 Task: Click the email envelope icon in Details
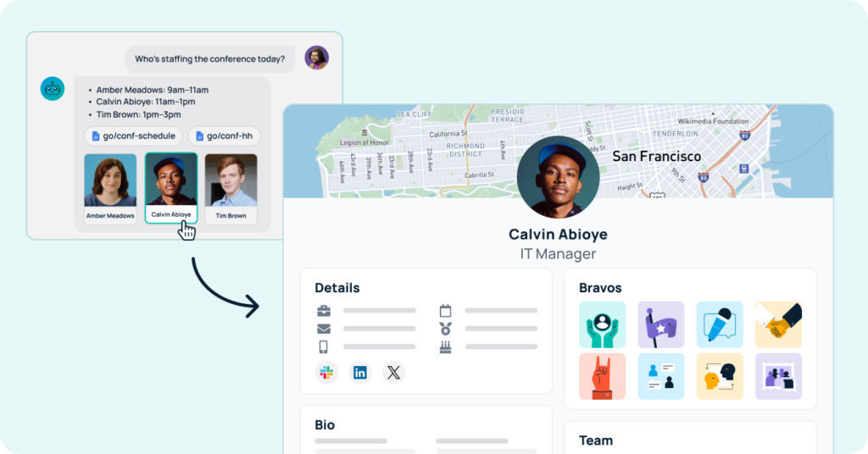324,329
